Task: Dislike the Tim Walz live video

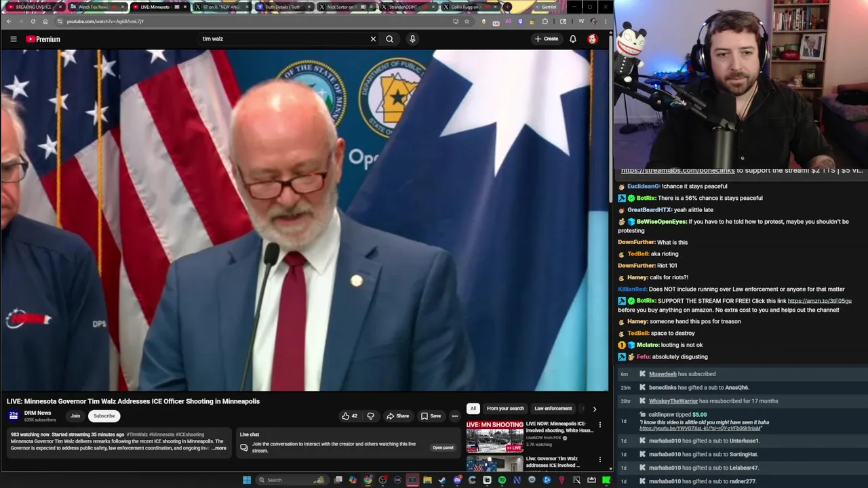Action: [x=370, y=416]
